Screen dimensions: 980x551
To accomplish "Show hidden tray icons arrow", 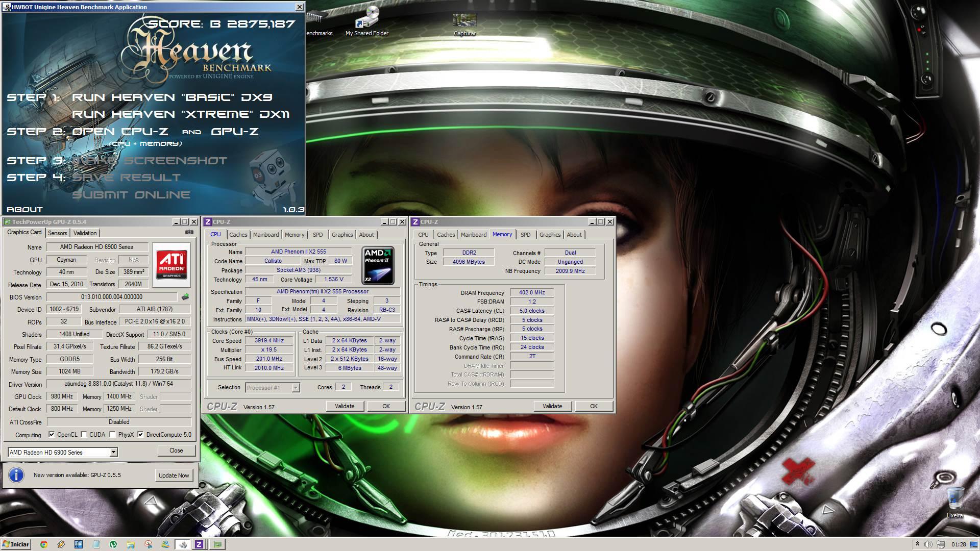I will click(917, 544).
